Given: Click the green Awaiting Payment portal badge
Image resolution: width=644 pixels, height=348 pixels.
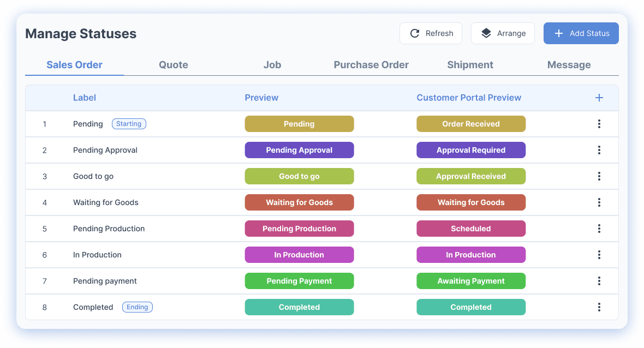Looking at the screenshot, I should [x=471, y=281].
